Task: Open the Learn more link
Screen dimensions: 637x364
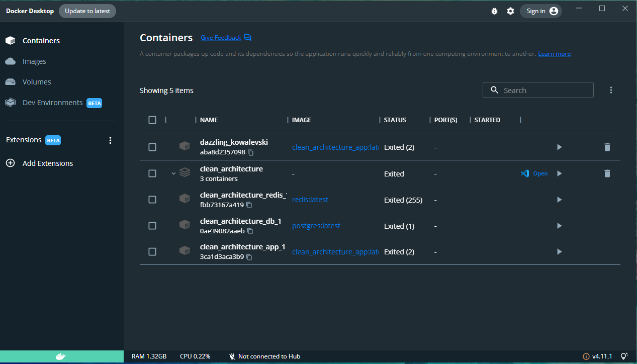Action: pyautogui.click(x=554, y=54)
